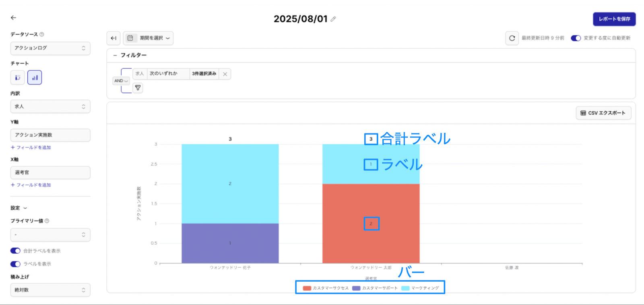Click the 求人 filter field label
The height and width of the screenshot is (305, 644).
tap(140, 74)
